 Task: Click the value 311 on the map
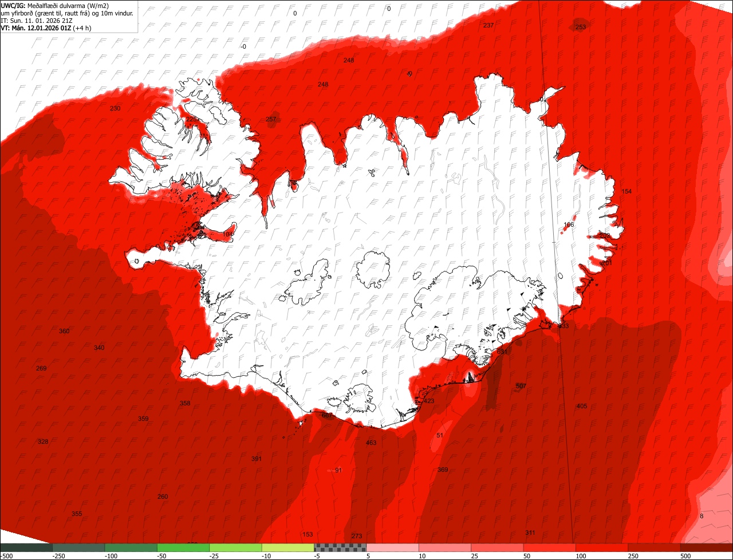point(530,533)
